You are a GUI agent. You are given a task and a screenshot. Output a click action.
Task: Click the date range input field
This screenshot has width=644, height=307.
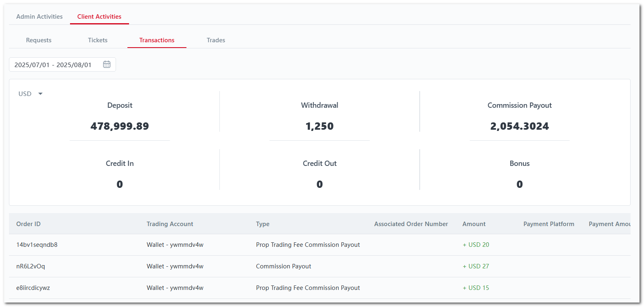pyautogui.click(x=53, y=65)
